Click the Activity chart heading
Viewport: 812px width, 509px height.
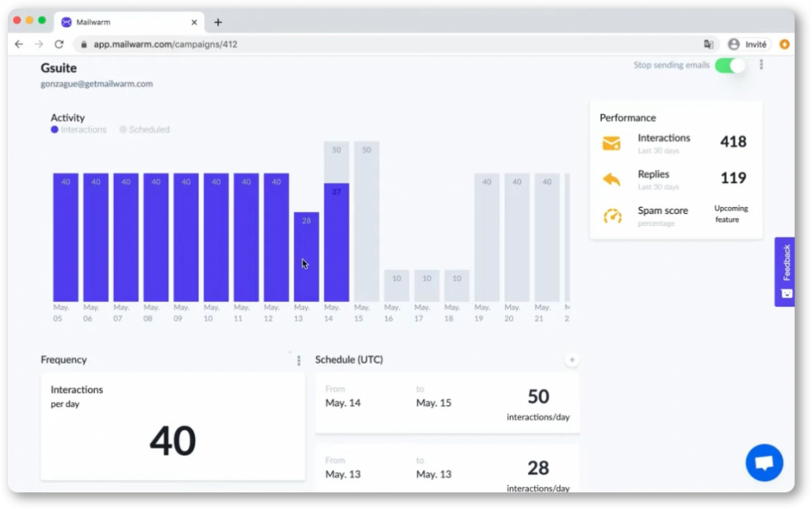coord(67,117)
